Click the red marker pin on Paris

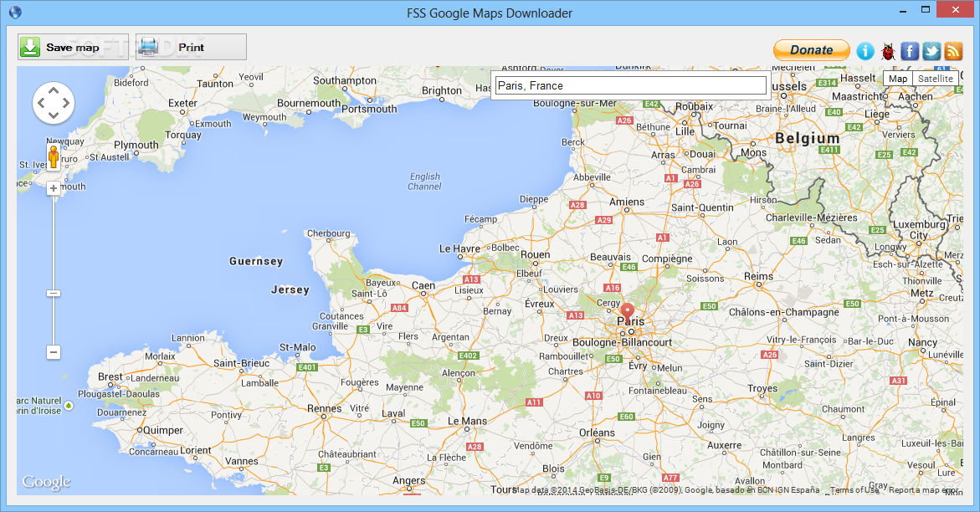pos(628,313)
